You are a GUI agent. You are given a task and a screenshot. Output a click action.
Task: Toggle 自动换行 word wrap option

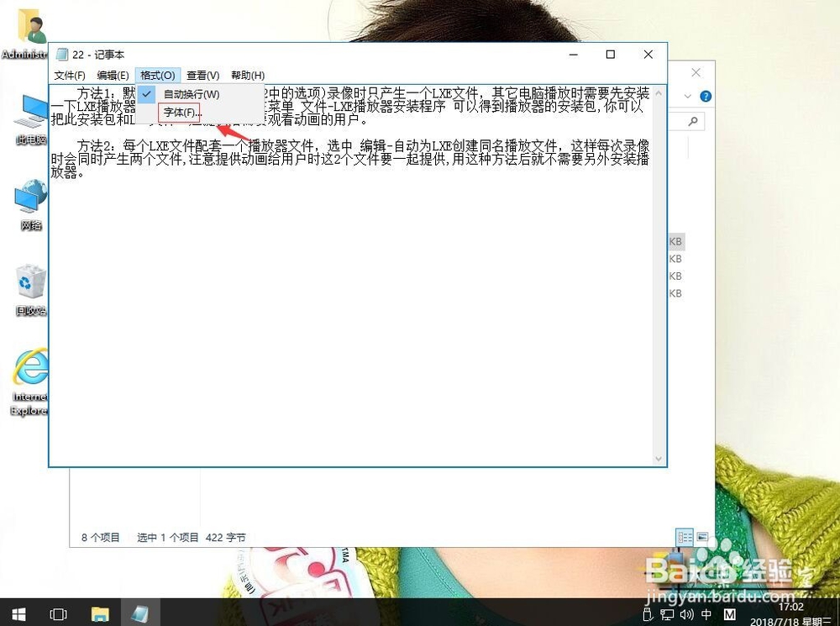[190, 94]
